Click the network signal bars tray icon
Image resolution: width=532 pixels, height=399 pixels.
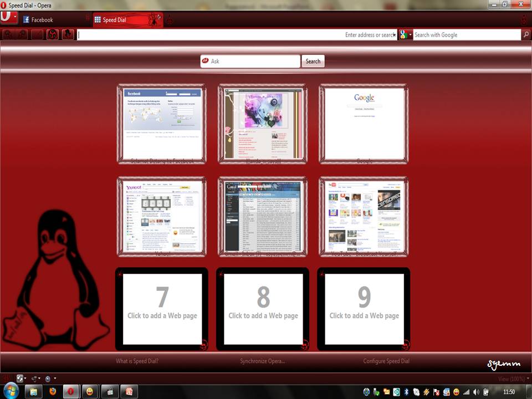tap(466, 392)
